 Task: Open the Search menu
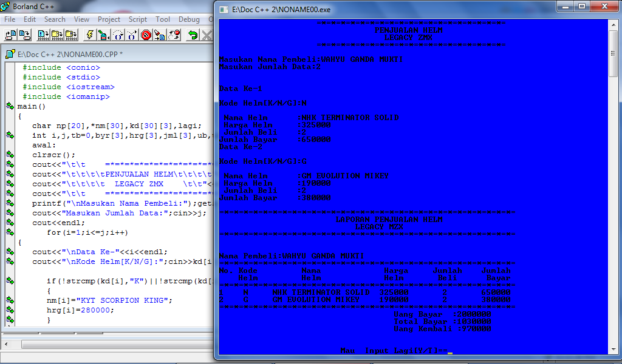[55, 19]
